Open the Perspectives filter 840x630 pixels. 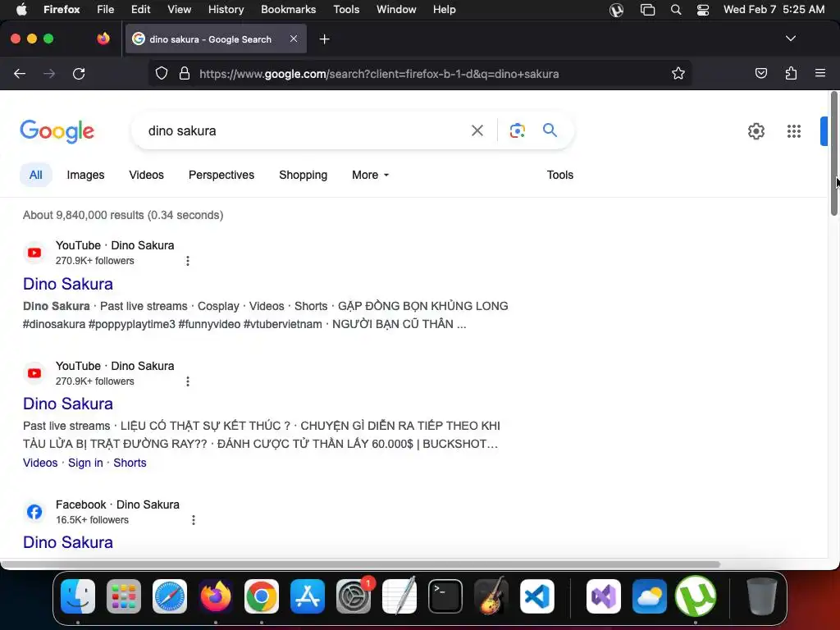221,176
